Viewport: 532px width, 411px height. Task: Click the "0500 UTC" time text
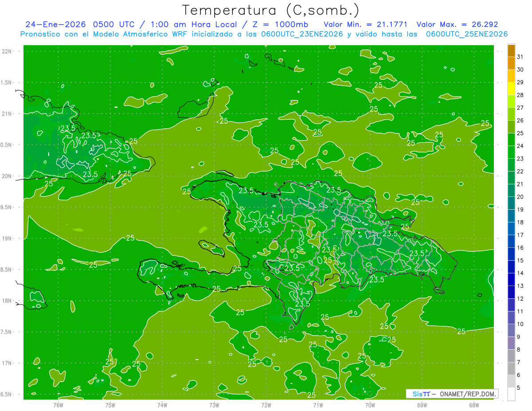114,24
